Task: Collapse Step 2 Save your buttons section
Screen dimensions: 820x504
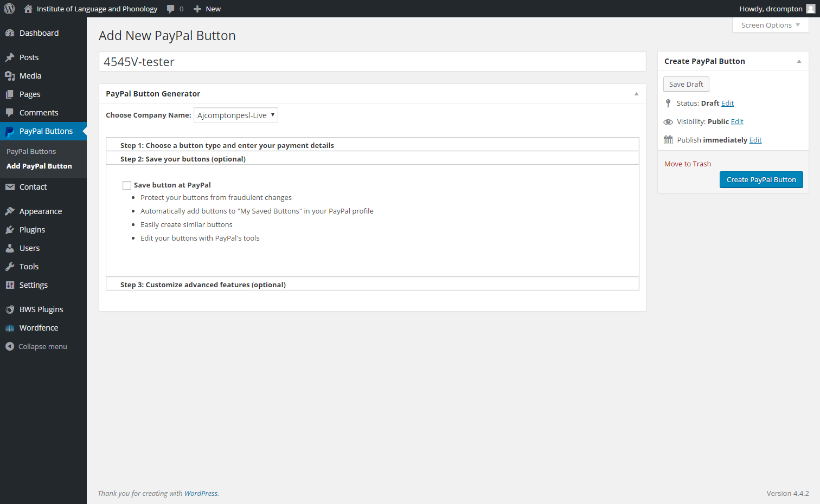Action: pos(373,158)
